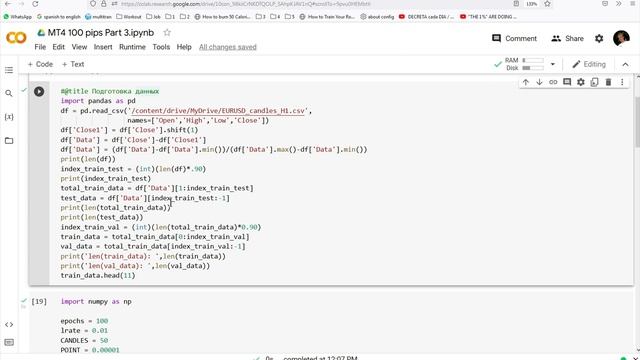The height and width of the screenshot is (360, 640).
Task: Open the find and replace search panel
Action: tap(9, 93)
